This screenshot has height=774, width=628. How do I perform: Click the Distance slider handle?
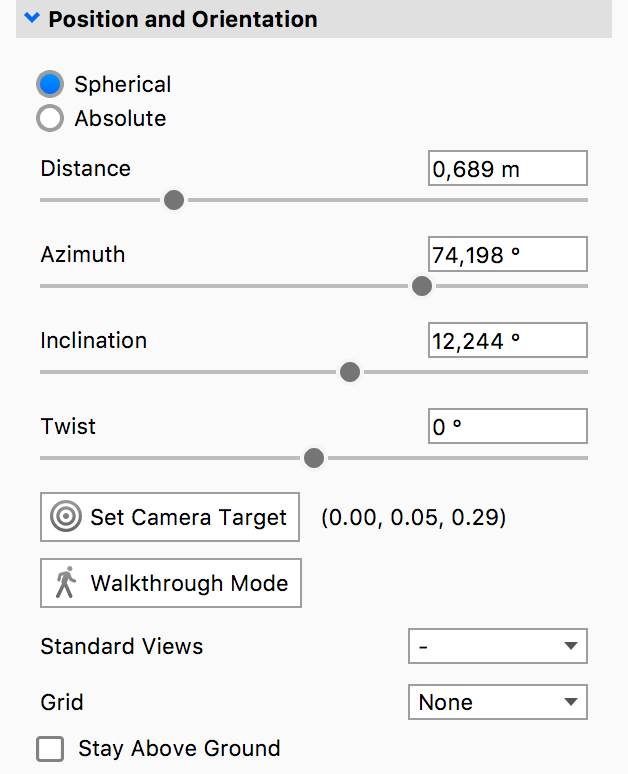174,200
